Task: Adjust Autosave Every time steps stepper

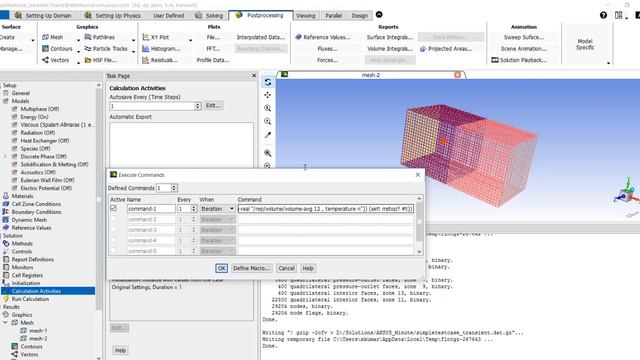Action: point(198,106)
